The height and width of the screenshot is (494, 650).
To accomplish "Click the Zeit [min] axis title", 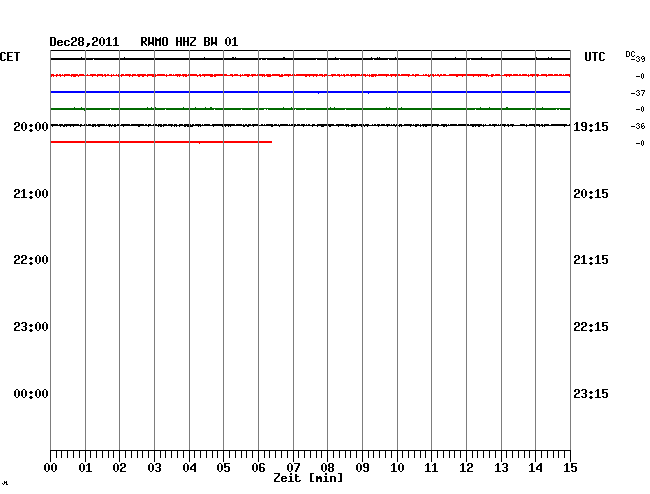I will point(308,478).
